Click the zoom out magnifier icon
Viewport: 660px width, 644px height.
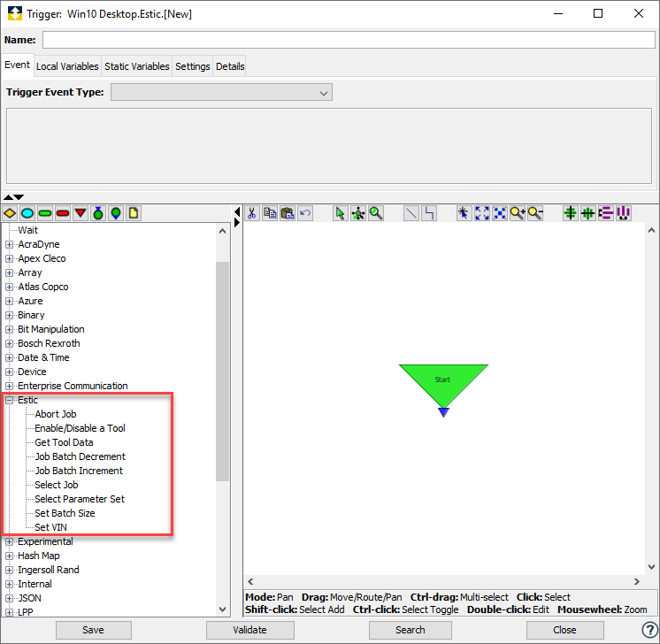(535, 213)
